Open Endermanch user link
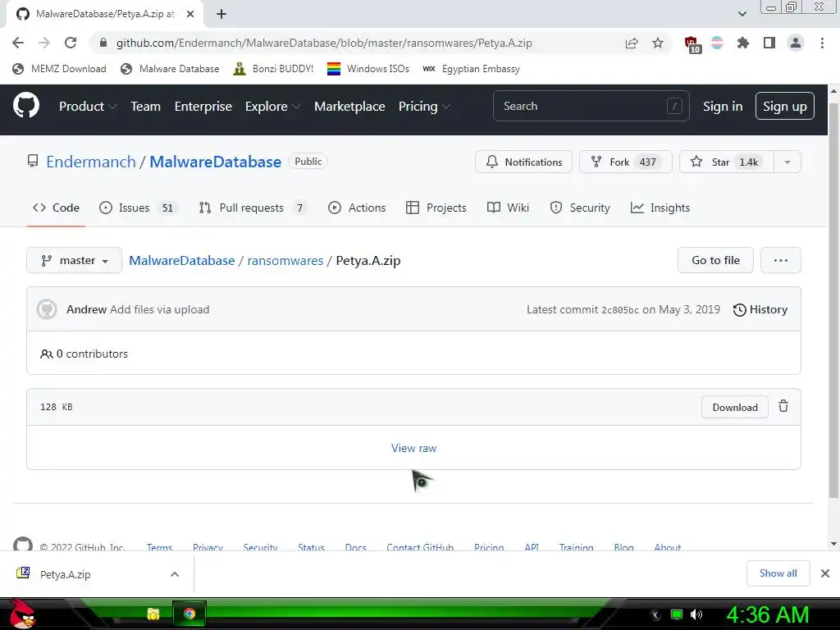The image size is (840, 630). tap(90, 162)
